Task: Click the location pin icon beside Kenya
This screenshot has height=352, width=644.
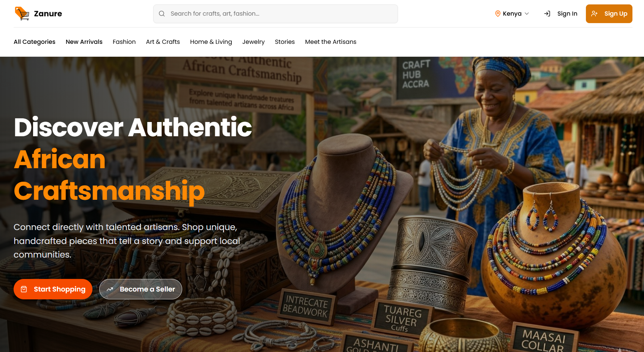Action: (x=498, y=14)
